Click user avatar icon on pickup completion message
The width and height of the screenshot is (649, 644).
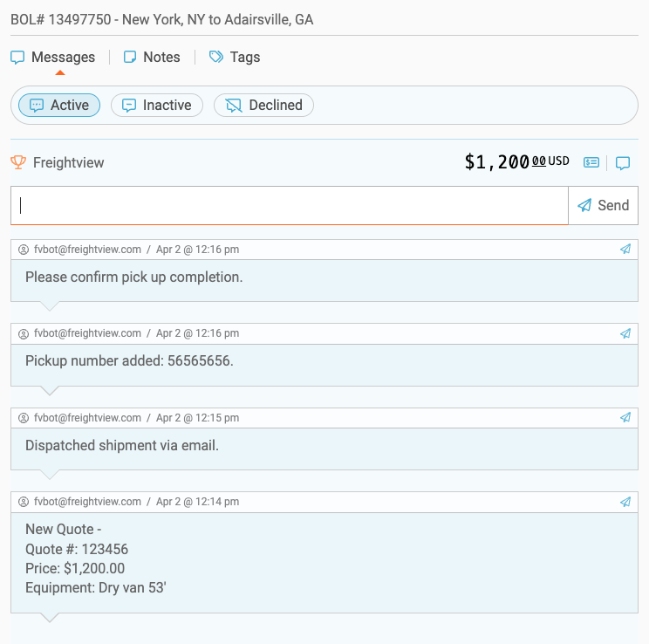coord(24,250)
